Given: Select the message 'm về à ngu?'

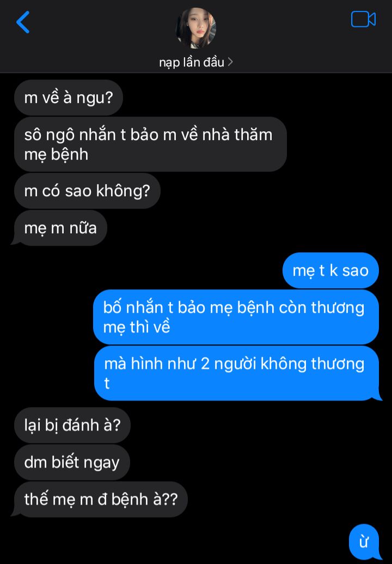Looking at the screenshot, I should (x=69, y=98).
